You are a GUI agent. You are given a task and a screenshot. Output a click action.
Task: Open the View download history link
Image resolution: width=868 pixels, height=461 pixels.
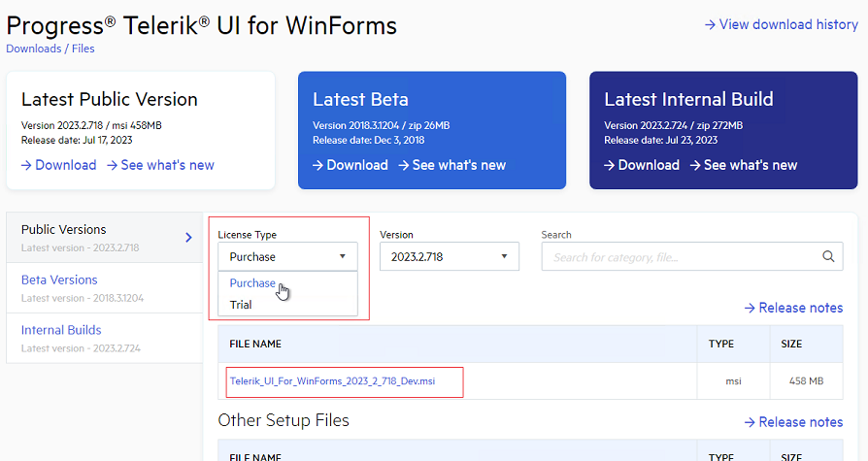tap(781, 24)
